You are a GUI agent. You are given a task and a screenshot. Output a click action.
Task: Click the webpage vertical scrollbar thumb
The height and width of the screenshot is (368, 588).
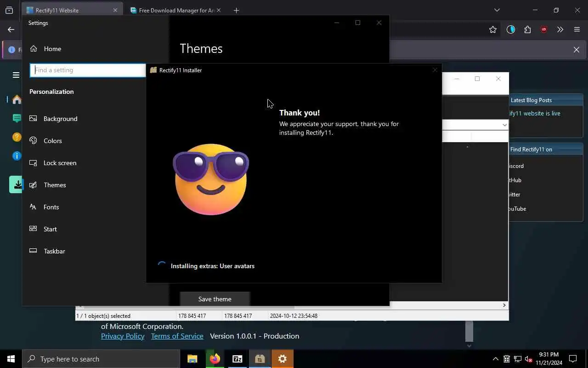pyautogui.click(x=469, y=331)
